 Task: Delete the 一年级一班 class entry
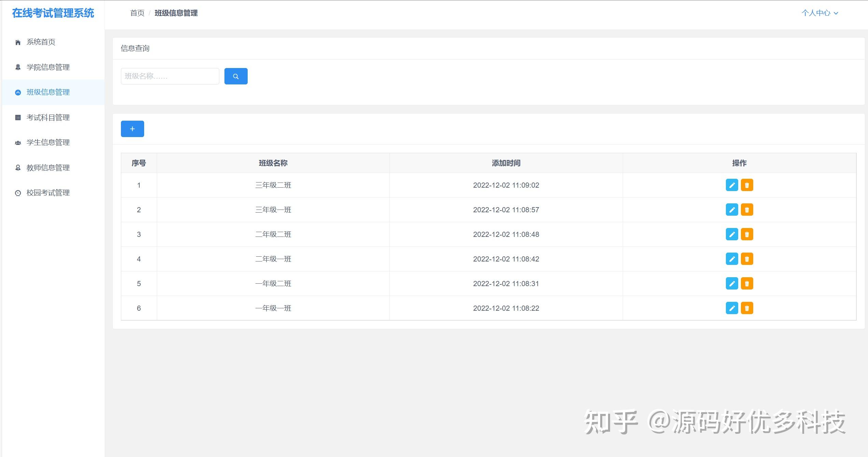(747, 308)
